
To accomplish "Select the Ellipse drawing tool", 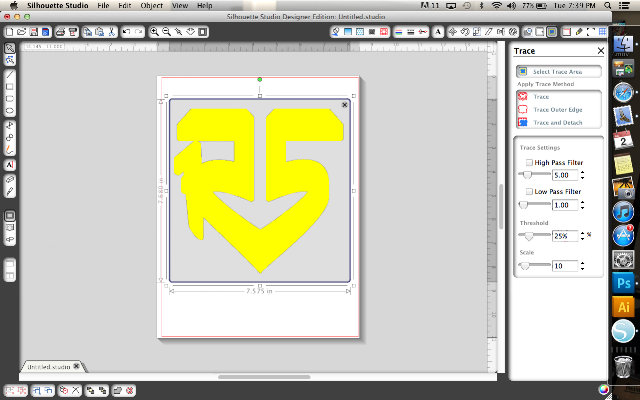I will click(10, 111).
